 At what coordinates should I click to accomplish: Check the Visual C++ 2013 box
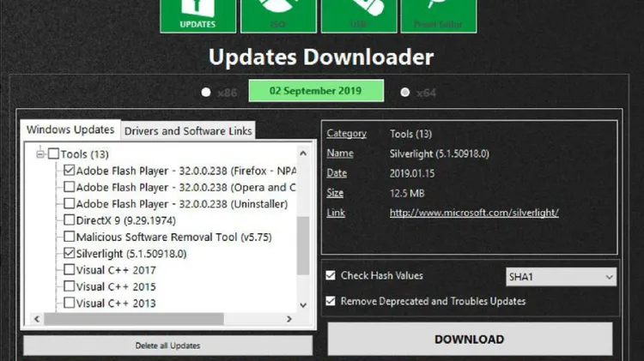(x=69, y=303)
